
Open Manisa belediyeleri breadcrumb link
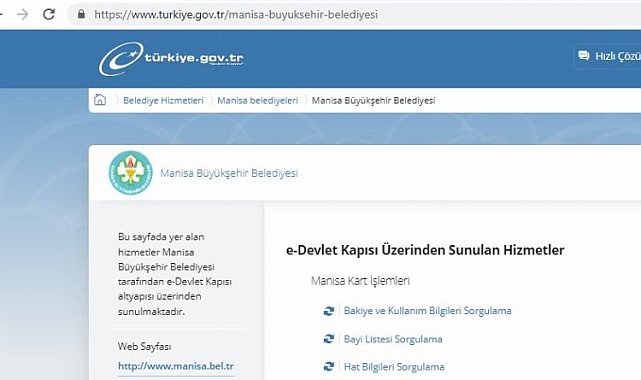pos(258,101)
